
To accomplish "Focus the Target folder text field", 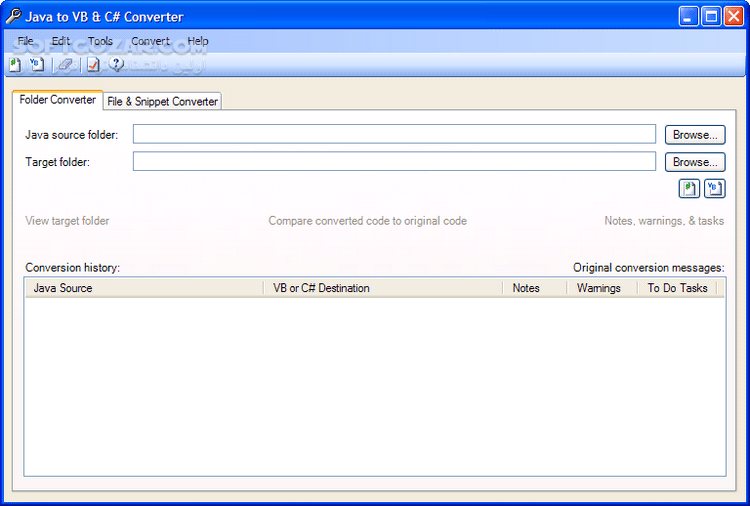I will [394, 162].
